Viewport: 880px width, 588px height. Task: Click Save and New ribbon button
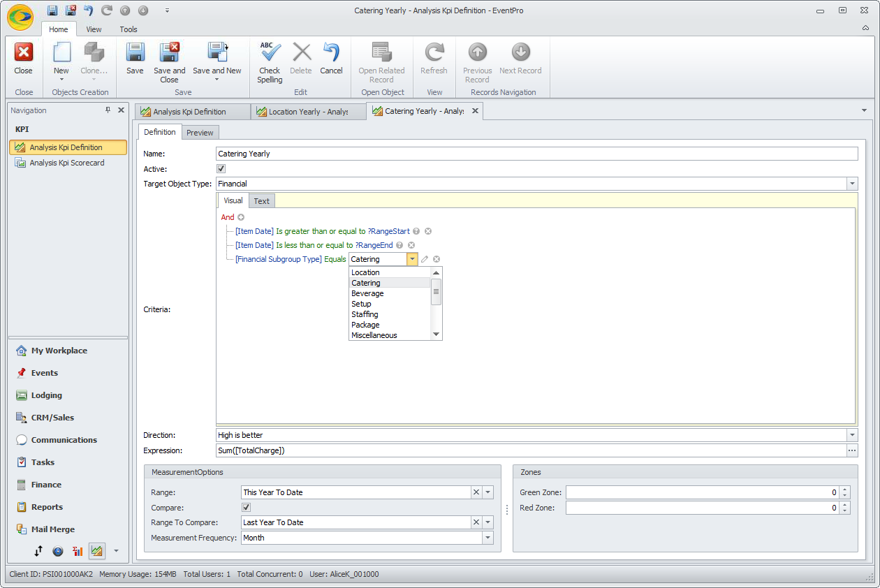[217, 62]
